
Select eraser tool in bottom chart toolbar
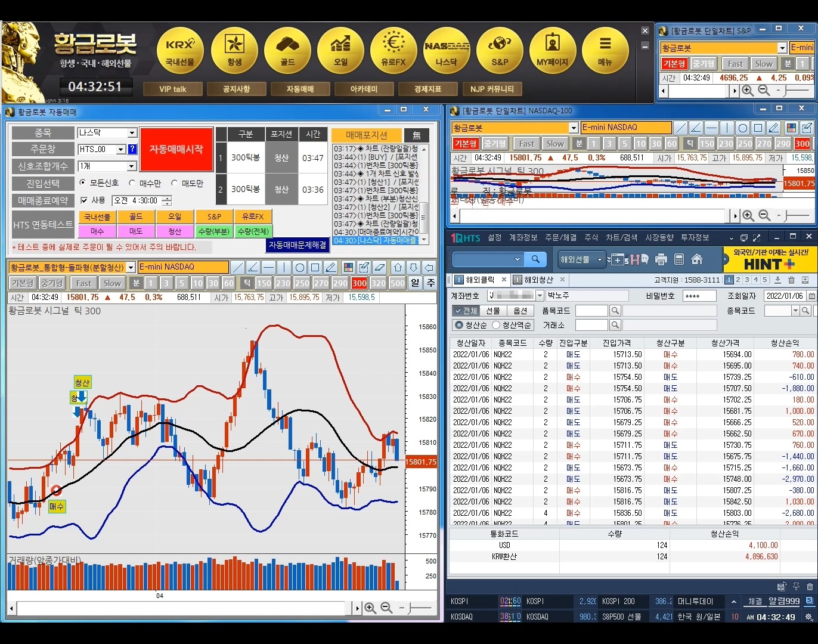(x=379, y=267)
